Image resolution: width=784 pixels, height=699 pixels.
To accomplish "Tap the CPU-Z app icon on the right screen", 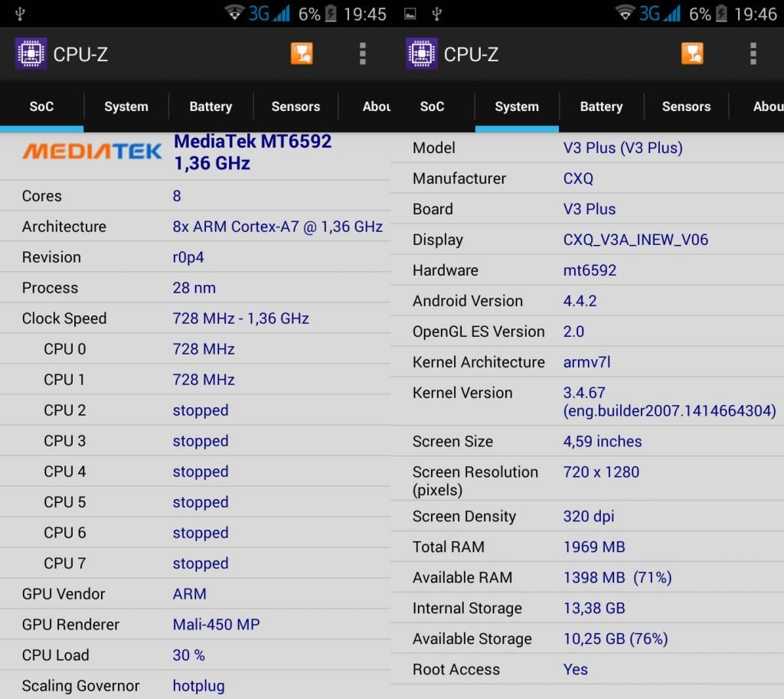I will (422, 54).
